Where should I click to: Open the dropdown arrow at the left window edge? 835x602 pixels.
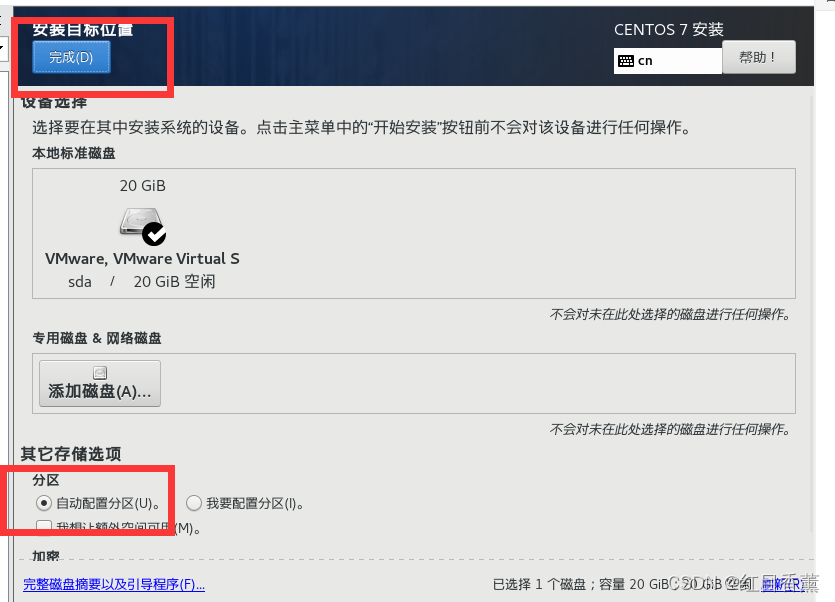click(x=2, y=48)
